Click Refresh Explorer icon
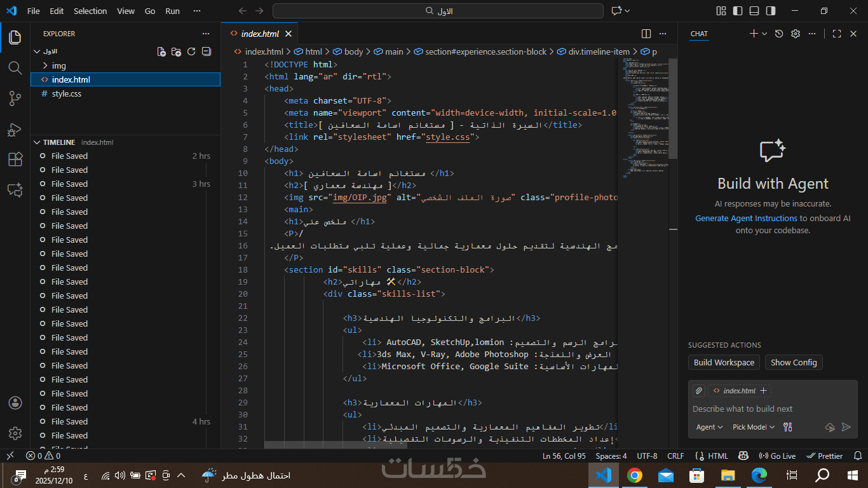Image resolution: width=868 pixels, height=488 pixels. point(191,51)
